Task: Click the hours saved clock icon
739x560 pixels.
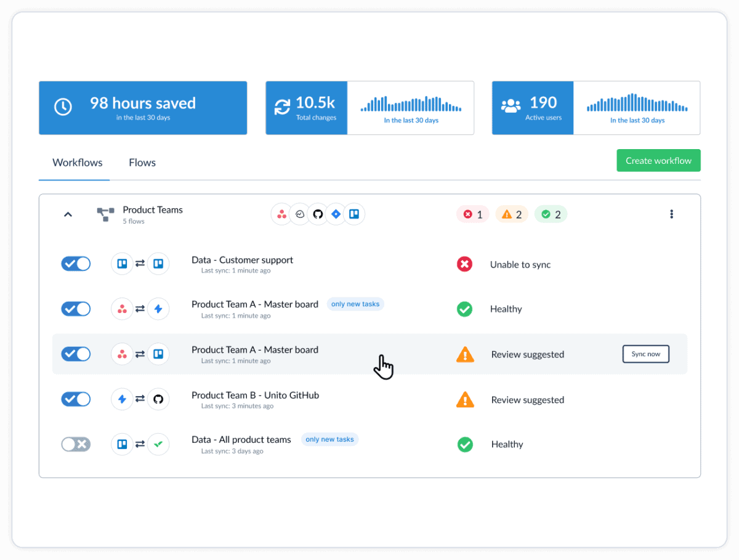Action: point(62,105)
